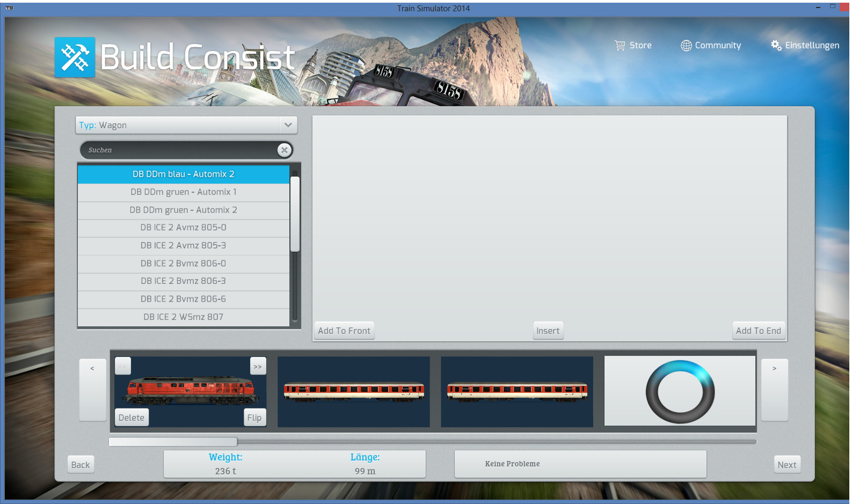This screenshot has height=504, width=852.
Task: Flip the selected locomotive
Action: (x=254, y=418)
